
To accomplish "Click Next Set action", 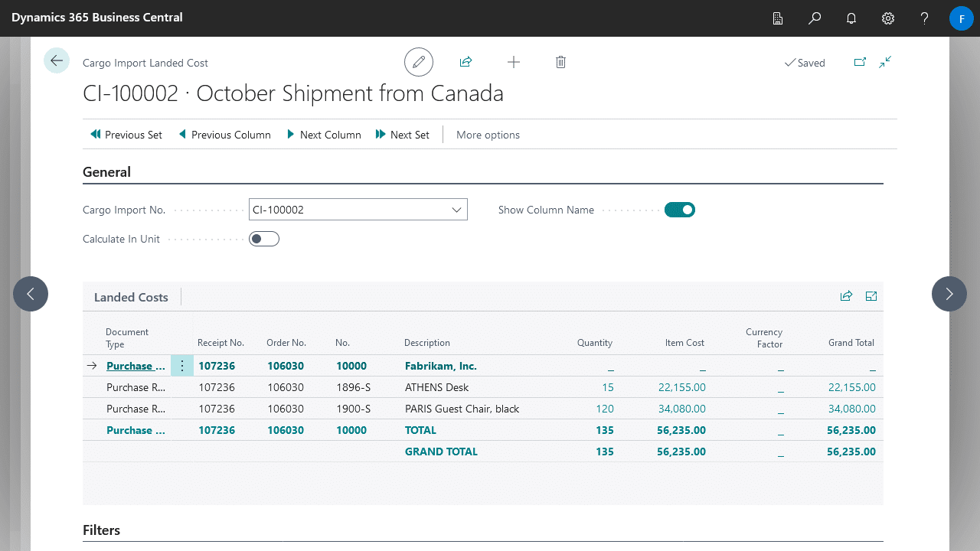I will pyautogui.click(x=403, y=135).
